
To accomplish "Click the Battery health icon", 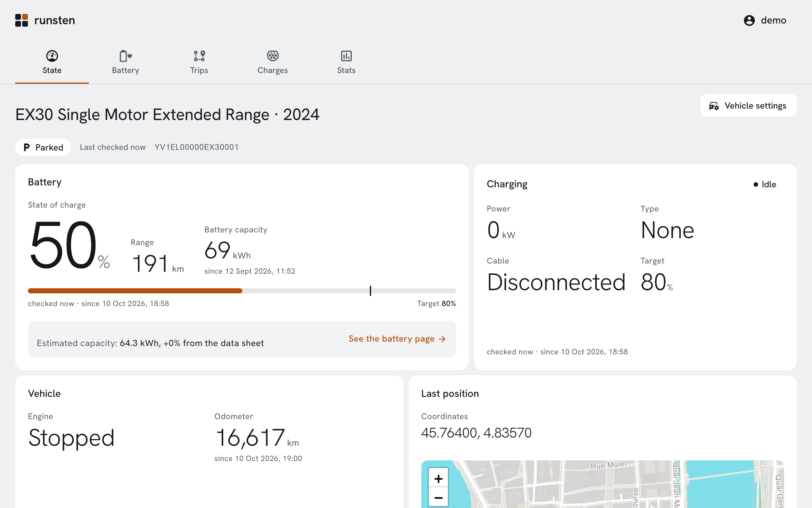I will (126, 56).
